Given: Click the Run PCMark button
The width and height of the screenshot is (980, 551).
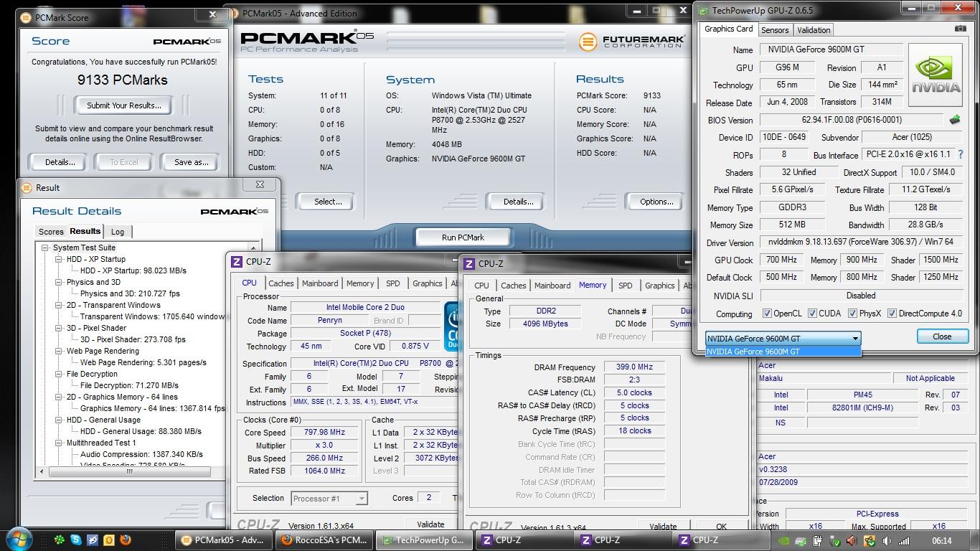Looking at the screenshot, I should pyautogui.click(x=463, y=237).
